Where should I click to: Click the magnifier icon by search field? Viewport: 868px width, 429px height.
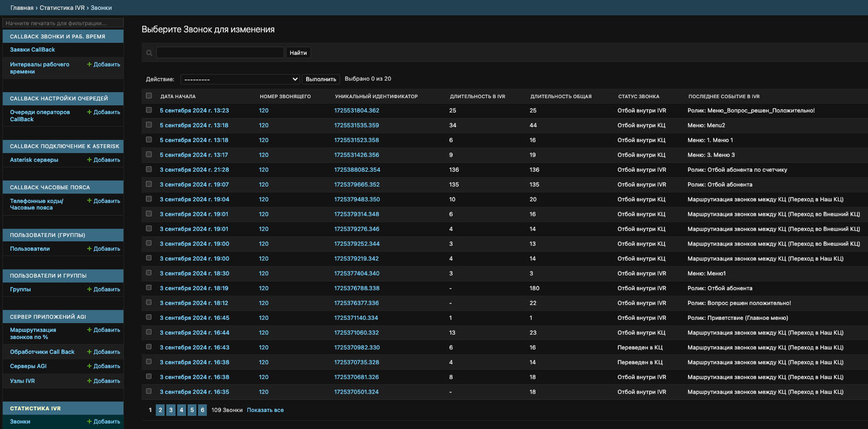click(149, 53)
